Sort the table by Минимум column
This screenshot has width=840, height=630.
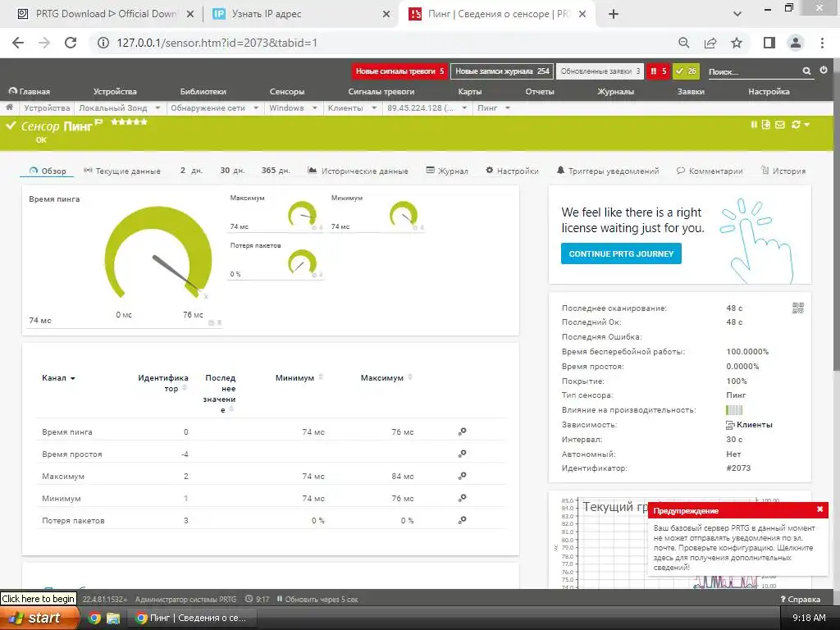[299, 377]
